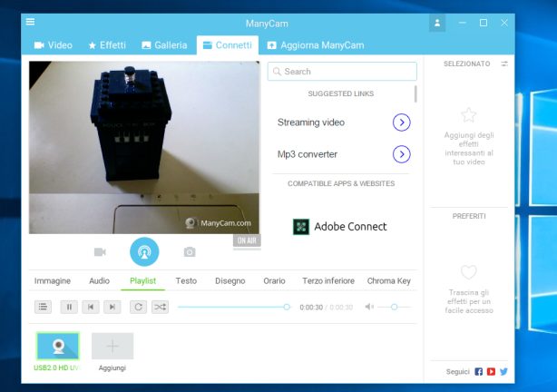This screenshot has width=557, height=392.
Task: Click the Mp3 converter text
Action: pos(308,154)
